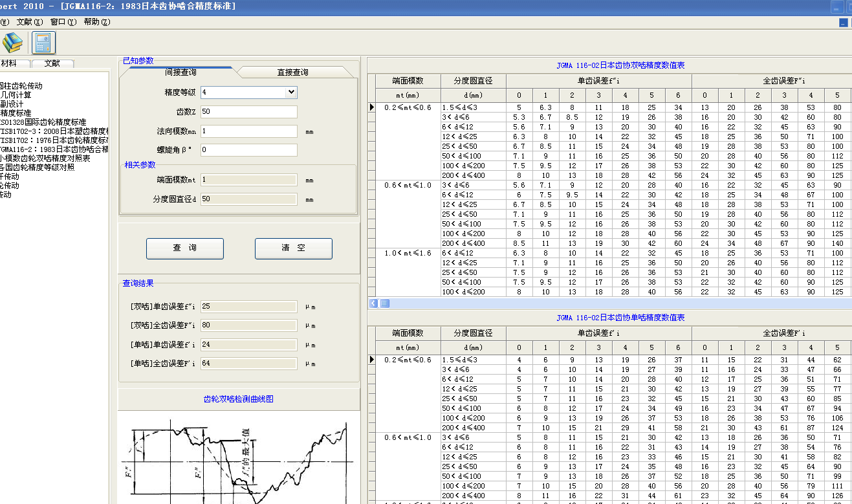The image size is (852, 504).
Task: Open tree item 几何计算
Action: tap(16, 94)
